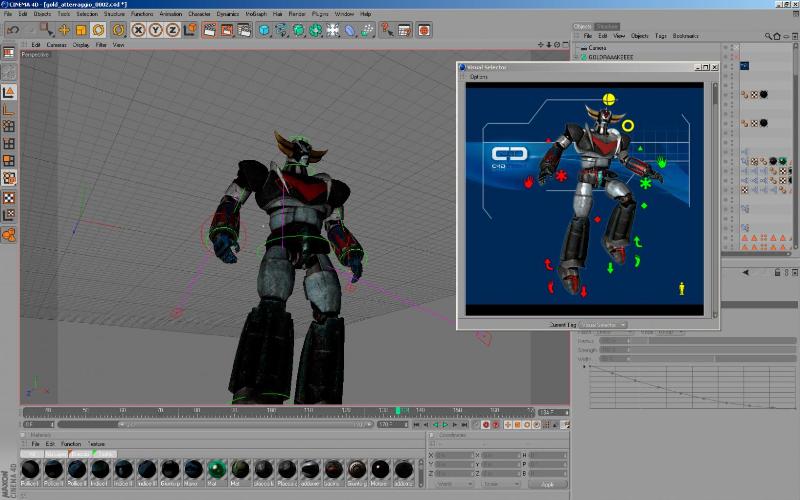Select the Rotate tool in the top toolbar

100,31
